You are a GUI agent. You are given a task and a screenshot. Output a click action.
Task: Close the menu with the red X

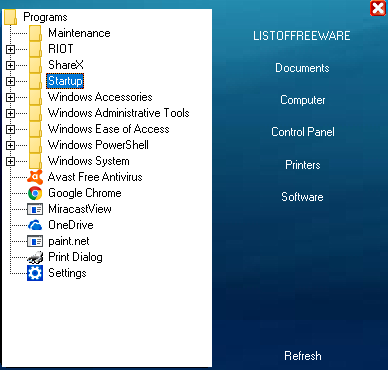click(378, 8)
